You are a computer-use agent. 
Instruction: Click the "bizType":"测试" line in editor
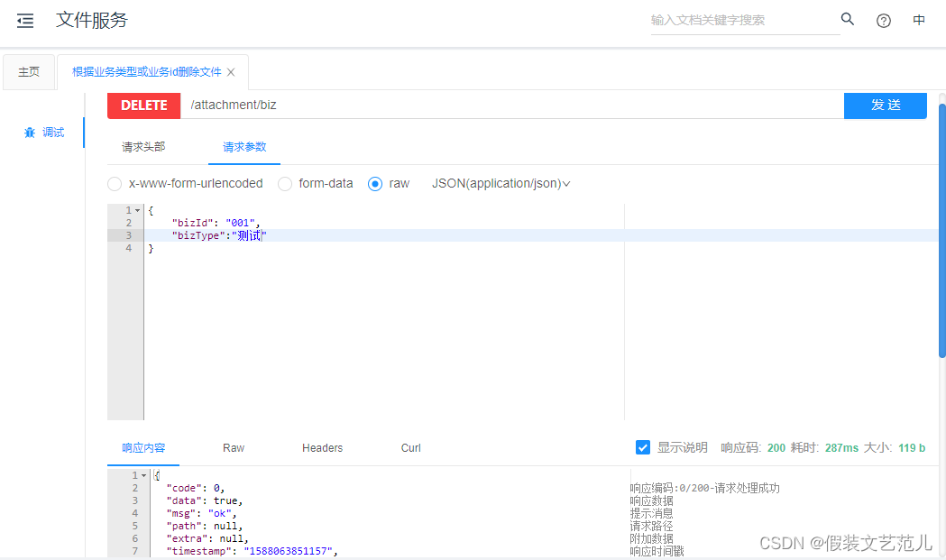219,235
